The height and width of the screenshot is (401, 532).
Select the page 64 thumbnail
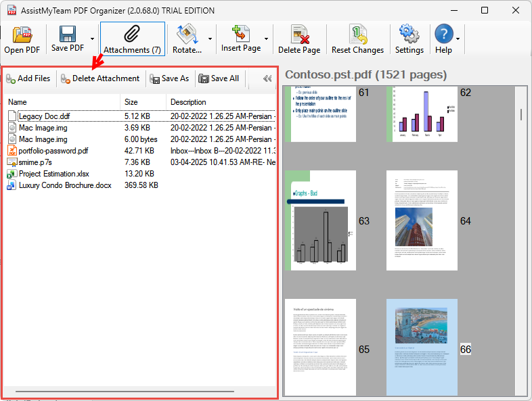418,220
